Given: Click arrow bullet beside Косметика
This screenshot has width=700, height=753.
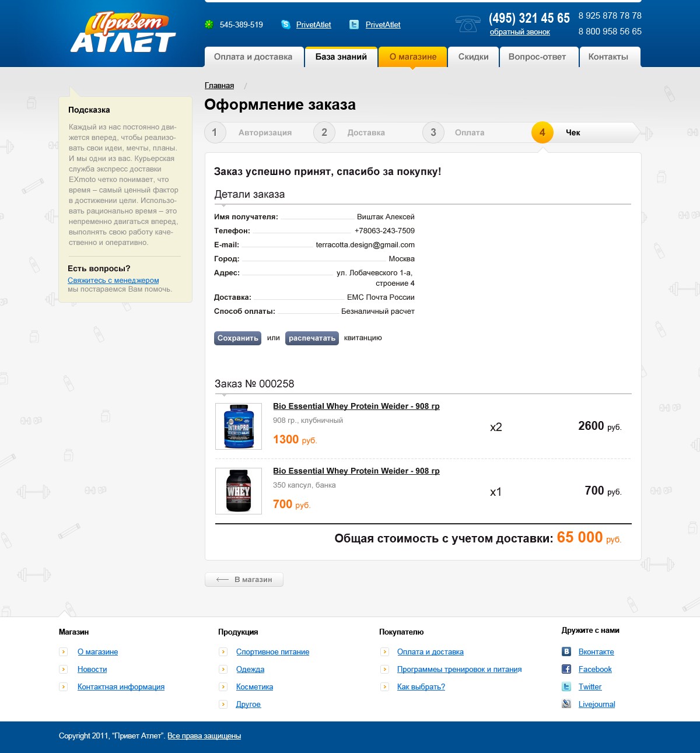Looking at the screenshot, I should (223, 687).
